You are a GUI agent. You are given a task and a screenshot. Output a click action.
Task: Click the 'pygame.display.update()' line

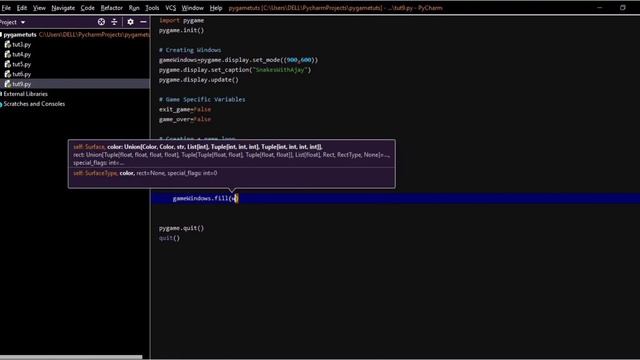point(199,80)
